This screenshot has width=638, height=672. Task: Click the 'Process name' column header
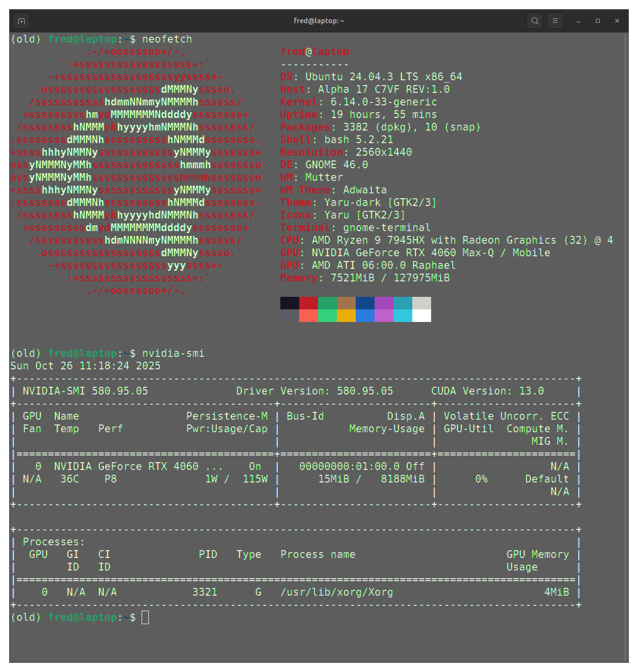coord(318,555)
